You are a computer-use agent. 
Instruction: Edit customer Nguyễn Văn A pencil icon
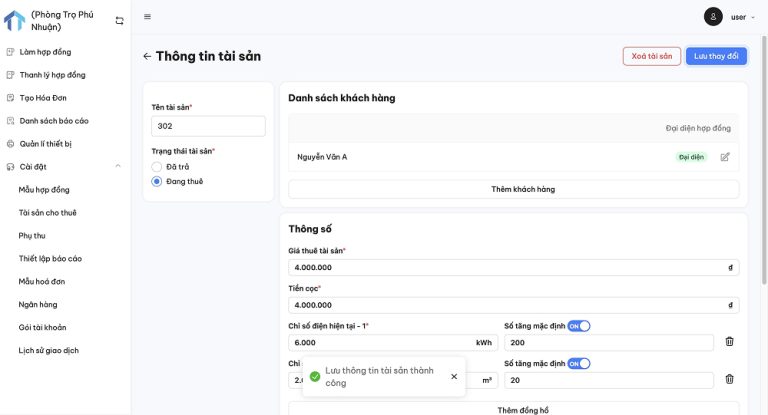[x=725, y=157]
